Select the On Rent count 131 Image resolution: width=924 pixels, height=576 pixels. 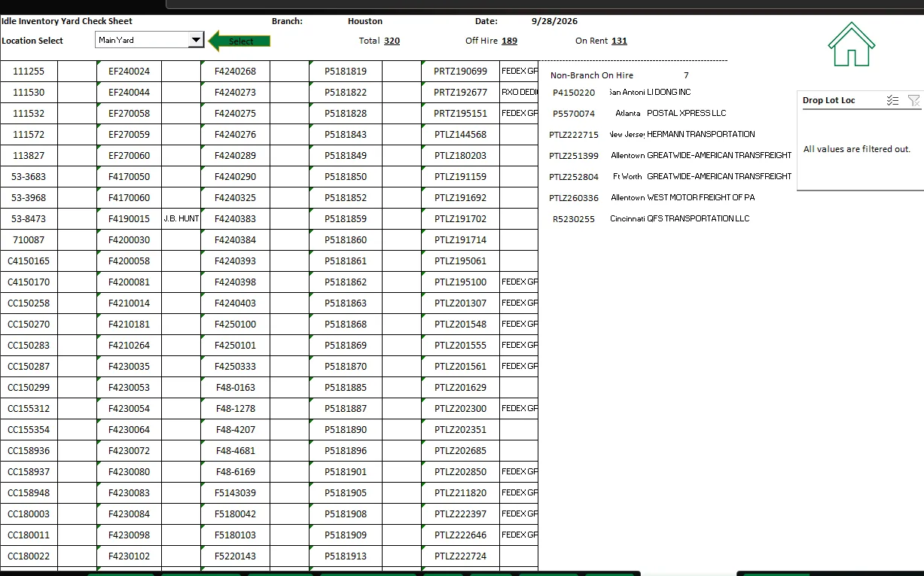click(x=619, y=41)
